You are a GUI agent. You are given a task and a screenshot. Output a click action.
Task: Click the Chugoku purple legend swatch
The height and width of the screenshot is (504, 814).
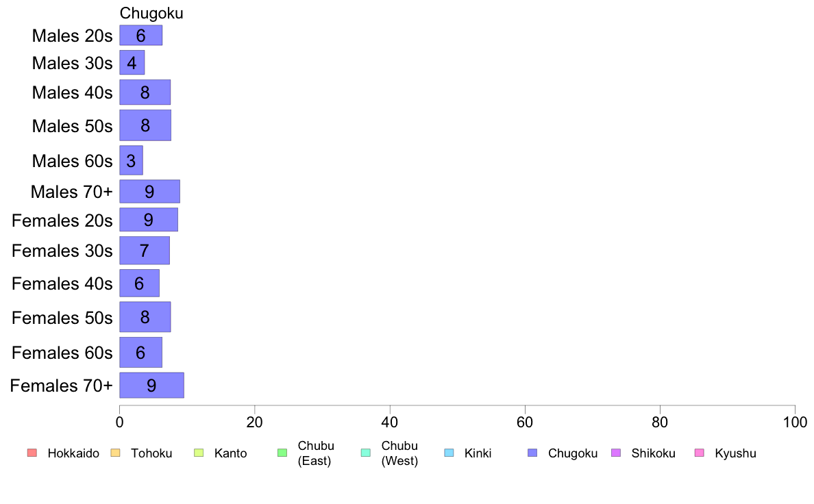(532, 453)
